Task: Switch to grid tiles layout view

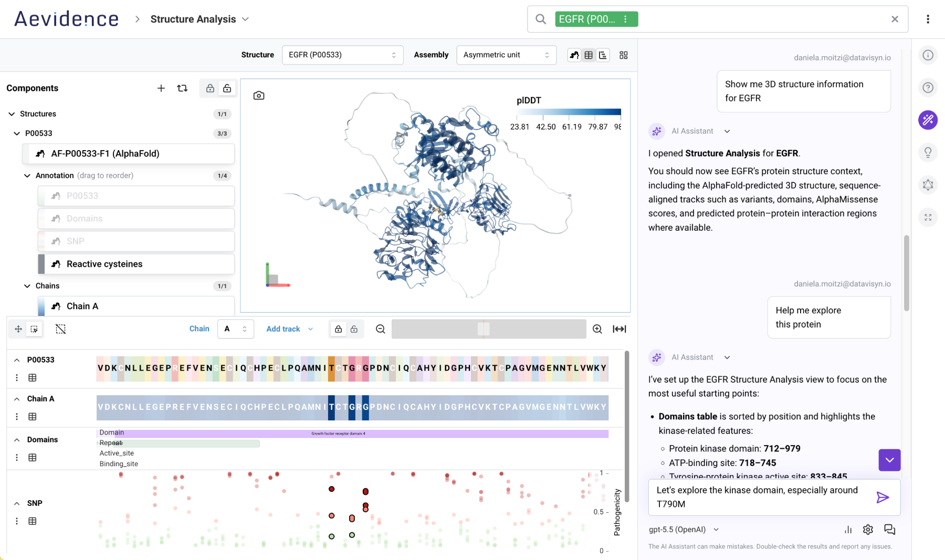Action: pyautogui.click(x=624, y=55)
